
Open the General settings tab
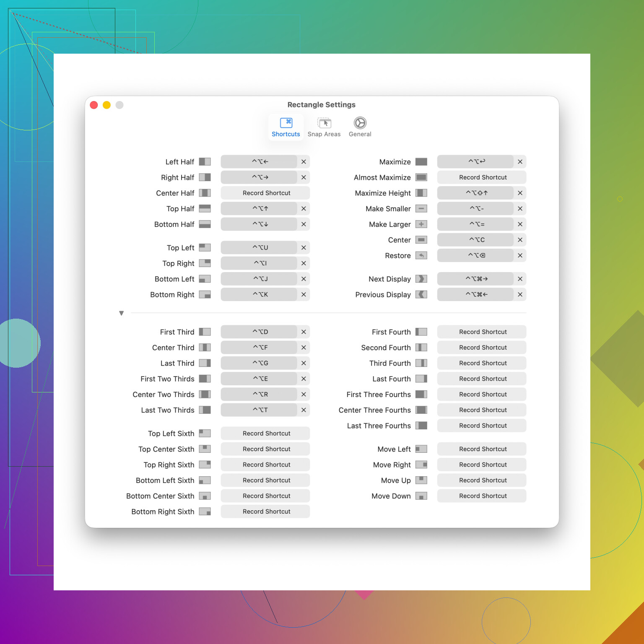360,127
